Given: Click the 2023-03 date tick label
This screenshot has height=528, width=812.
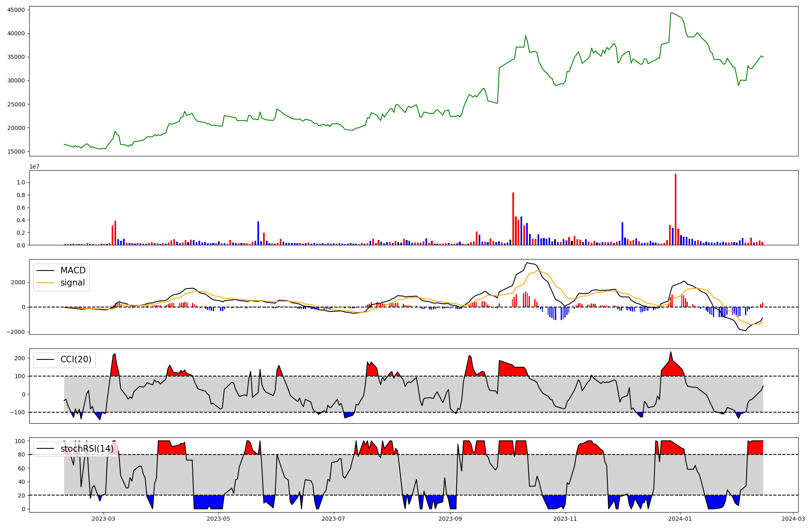Looking at the screenshot, I should (104, 518).
